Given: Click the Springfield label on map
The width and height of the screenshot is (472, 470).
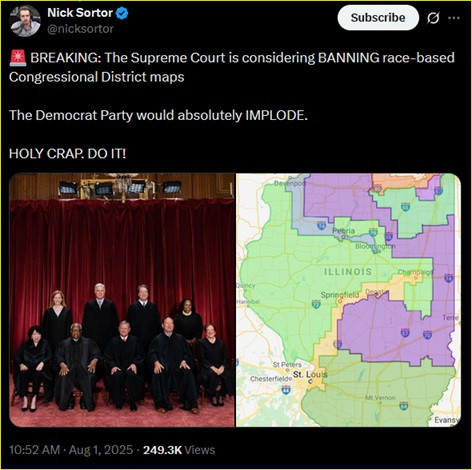Looking at the screenshot, I should [340, 295].
